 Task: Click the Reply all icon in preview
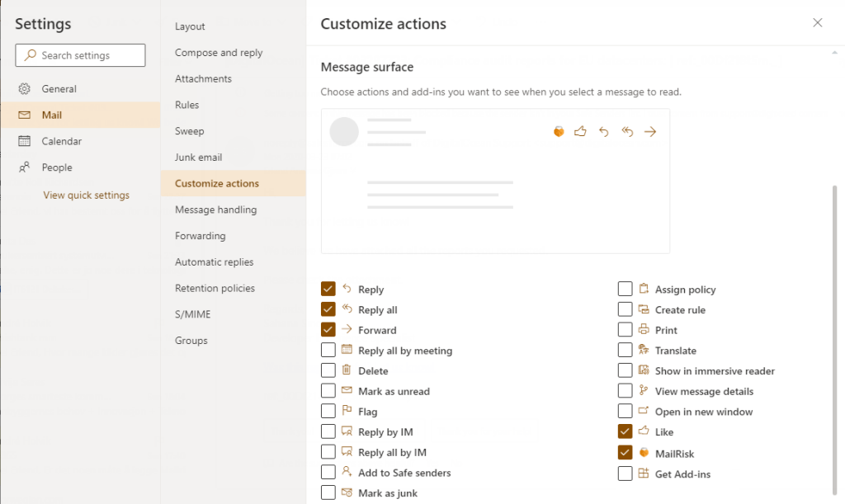(627, 132)
